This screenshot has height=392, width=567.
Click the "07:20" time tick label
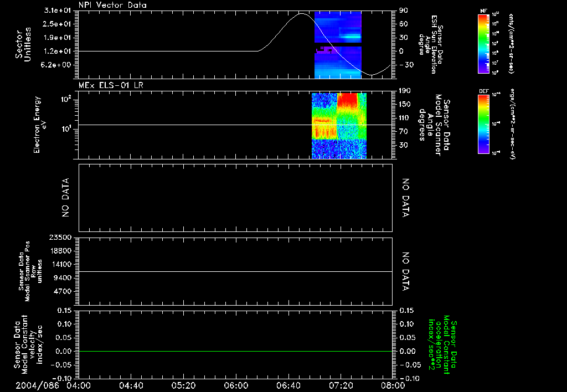[341, 385]
